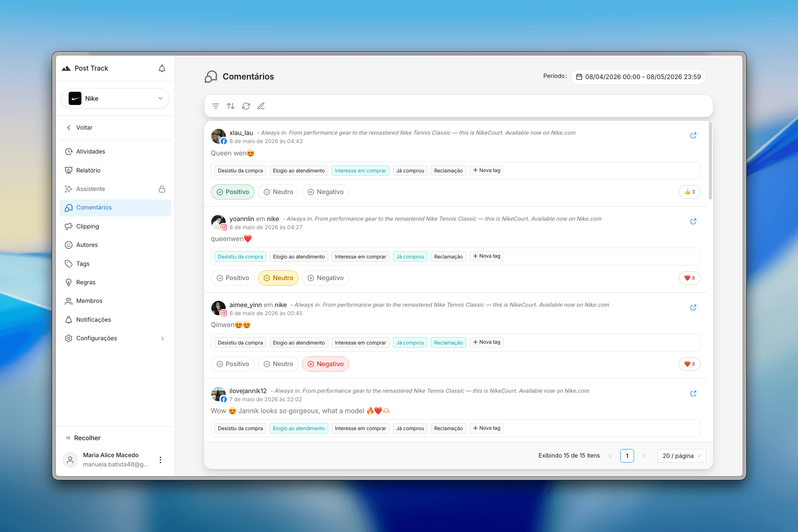Toggle Elogio ao atendimento tag on ilovejannik12 comment
This screenshot has width=798, height=532.
click(299, 429)
